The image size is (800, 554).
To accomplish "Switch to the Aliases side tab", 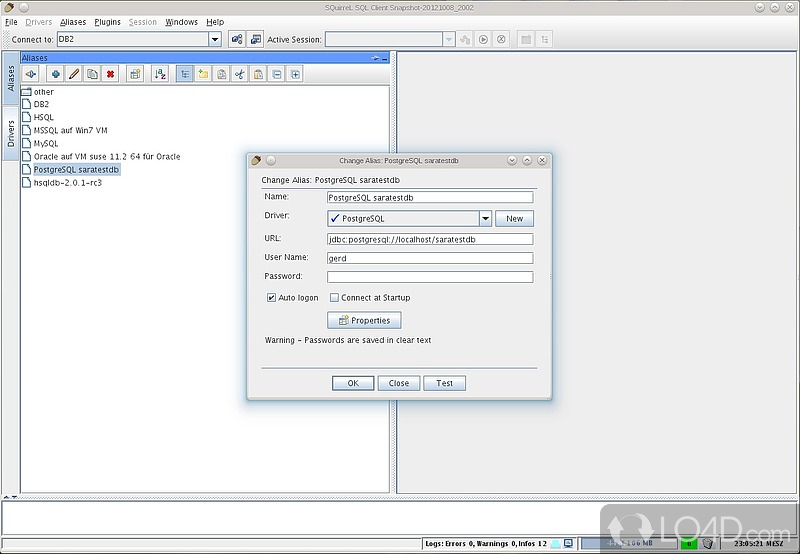I will pyautogui.click(x=11, y=78).
